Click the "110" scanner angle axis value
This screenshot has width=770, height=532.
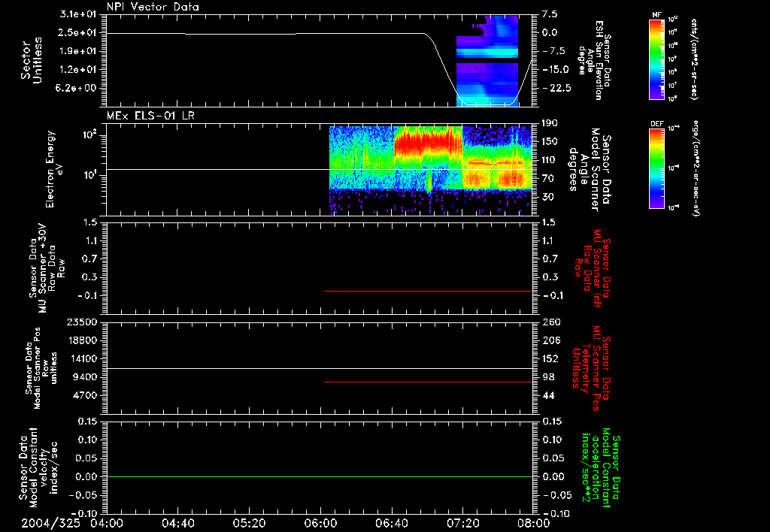(550, 160)
